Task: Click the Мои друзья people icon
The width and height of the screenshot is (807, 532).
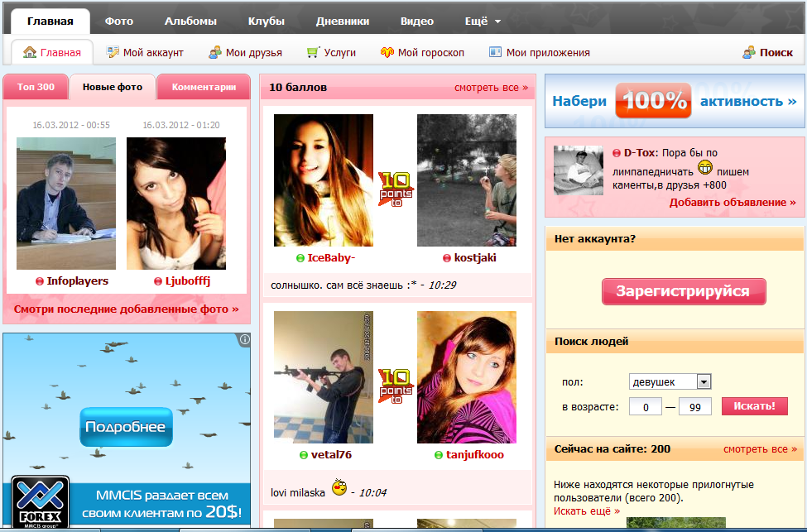Action: coord(215,52)
